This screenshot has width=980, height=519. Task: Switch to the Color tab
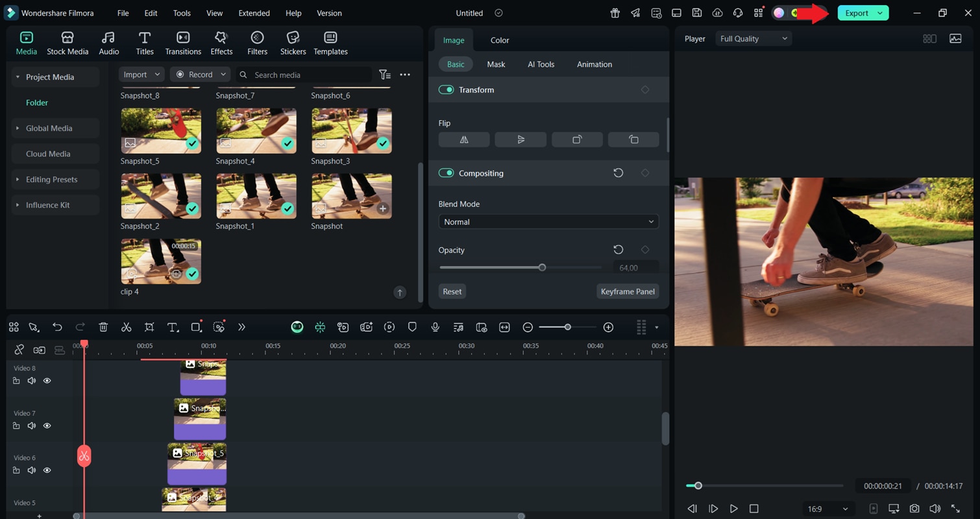499,40
